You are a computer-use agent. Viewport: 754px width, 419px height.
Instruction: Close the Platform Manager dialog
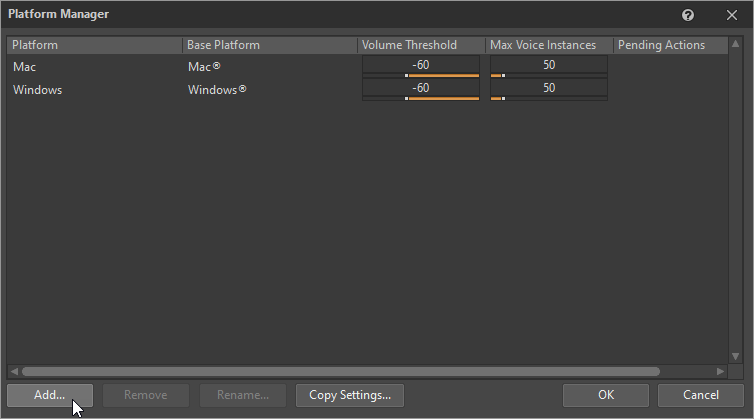tap(731, 15)
